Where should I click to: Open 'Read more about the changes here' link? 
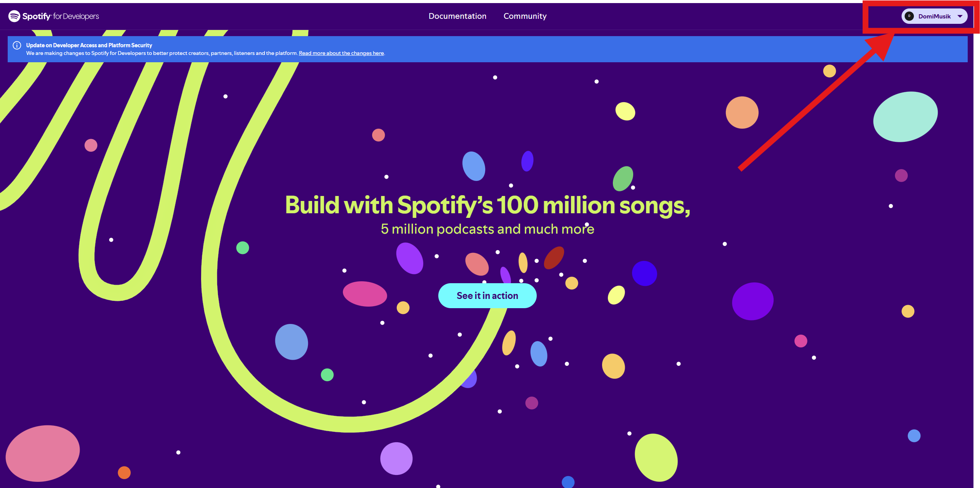pyautogui.click(x=341, y=53)
